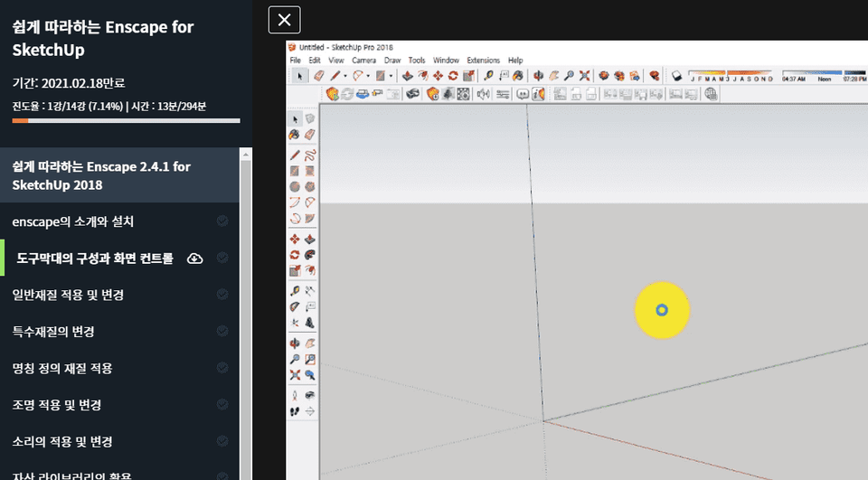868x480 pixels.
Task: Toggle completion check for 특수재질의 변경
Action: click(x=222, y=331)
